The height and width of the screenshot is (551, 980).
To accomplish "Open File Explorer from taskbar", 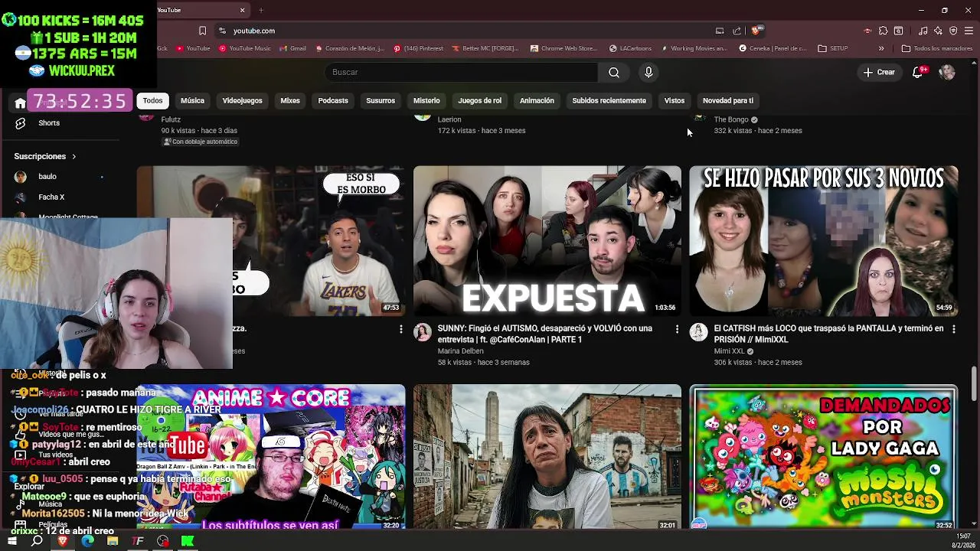I will point(113,541).
